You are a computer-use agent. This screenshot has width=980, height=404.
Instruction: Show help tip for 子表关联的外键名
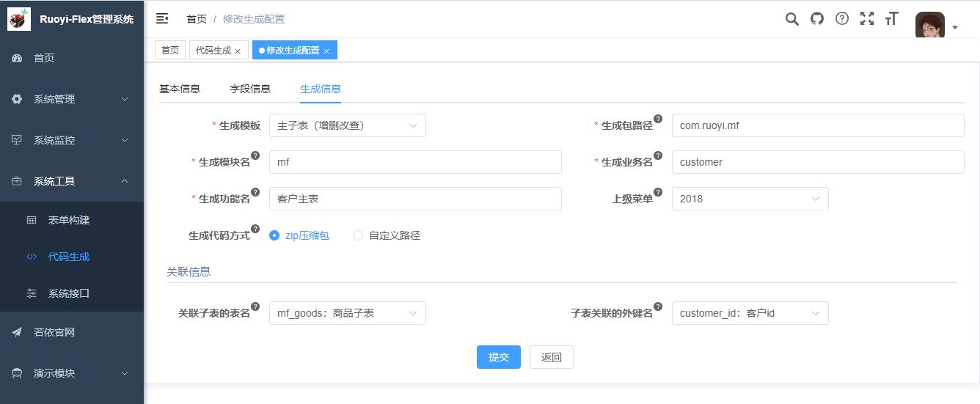[658, 306]
